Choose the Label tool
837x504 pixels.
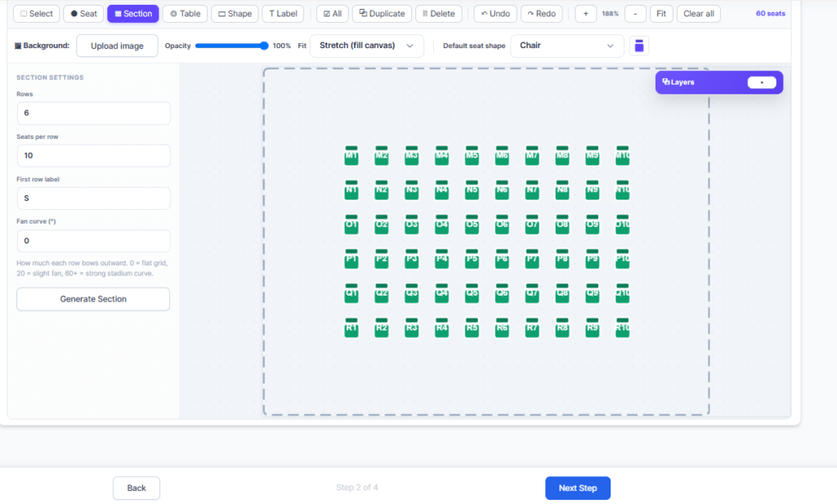(283, 14)
